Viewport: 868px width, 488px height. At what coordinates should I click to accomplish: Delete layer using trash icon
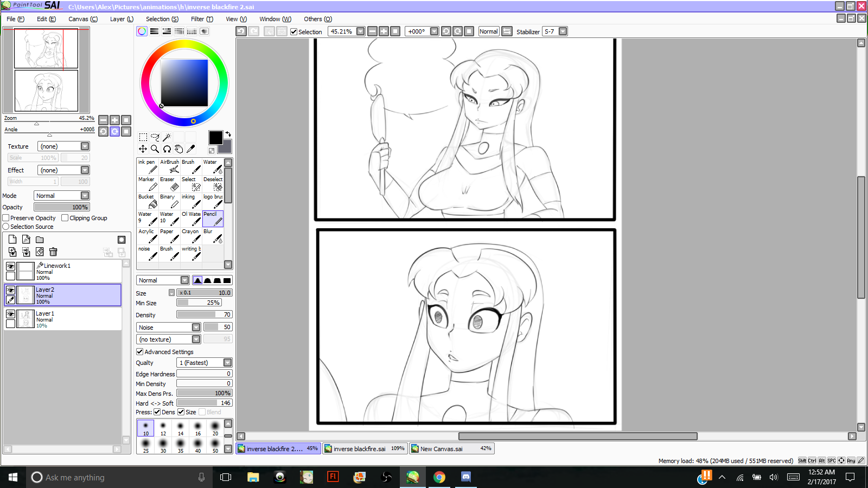pyautogui.click(x=53, y=252)
